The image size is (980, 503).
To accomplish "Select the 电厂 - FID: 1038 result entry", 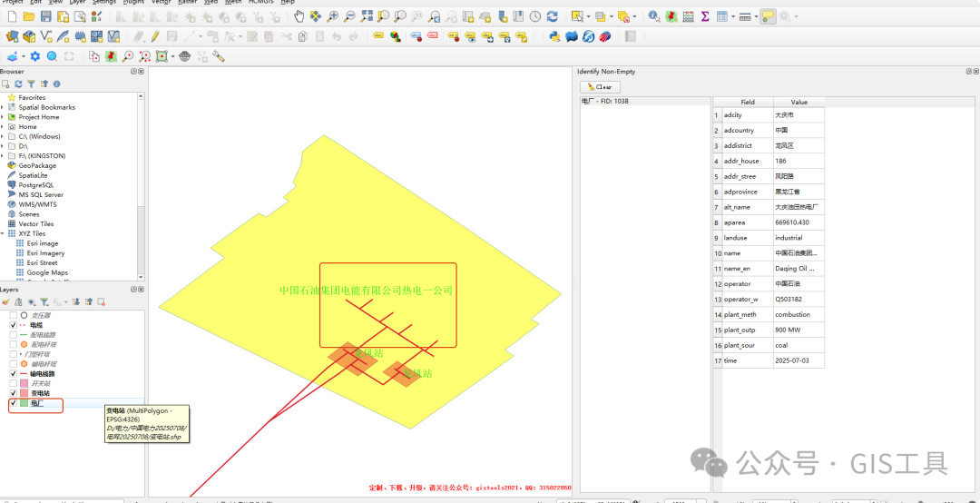I will point(604,101).
